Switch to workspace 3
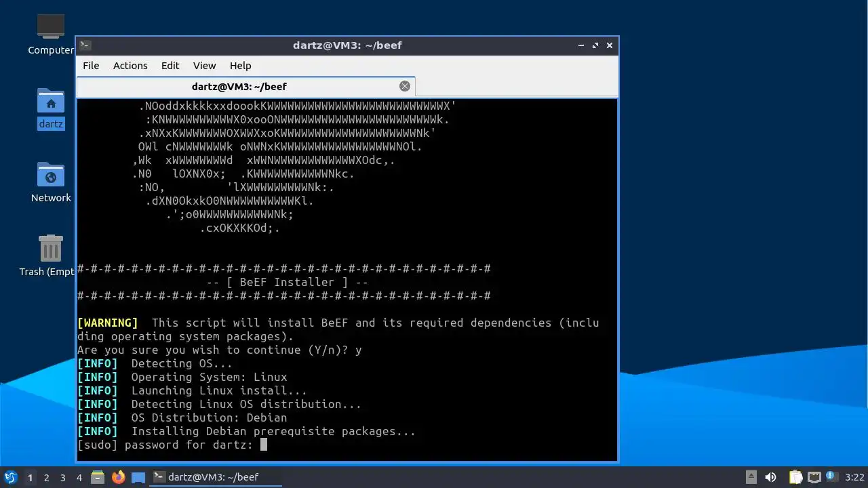Screen dimensions: 868x488 63,478
